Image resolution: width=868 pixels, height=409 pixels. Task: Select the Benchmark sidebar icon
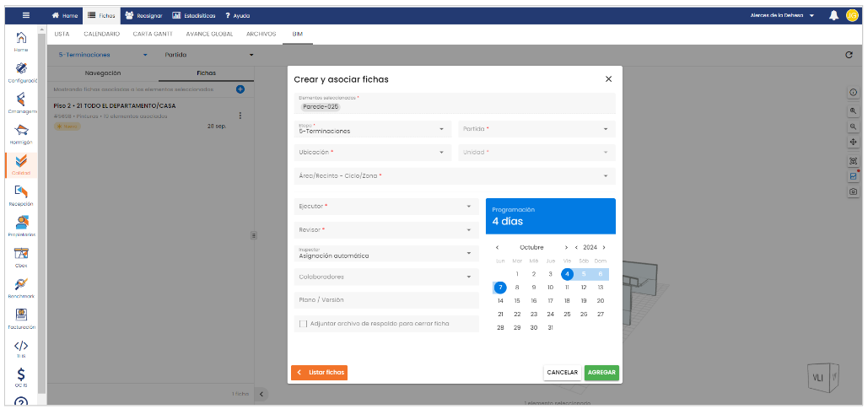[x=21, y=286]
